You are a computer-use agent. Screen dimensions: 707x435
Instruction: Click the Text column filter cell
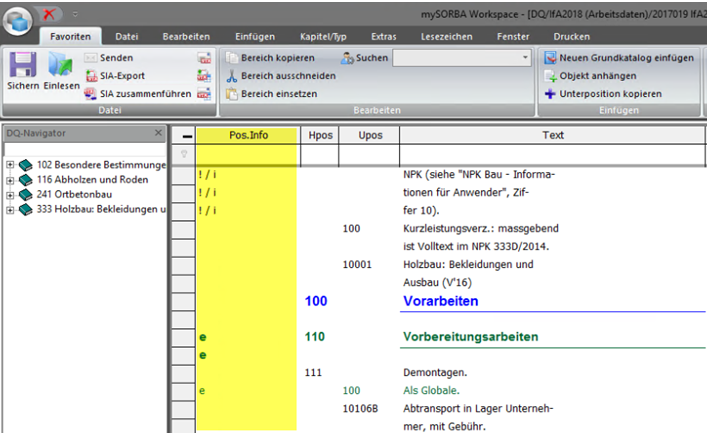click(553, 155)
